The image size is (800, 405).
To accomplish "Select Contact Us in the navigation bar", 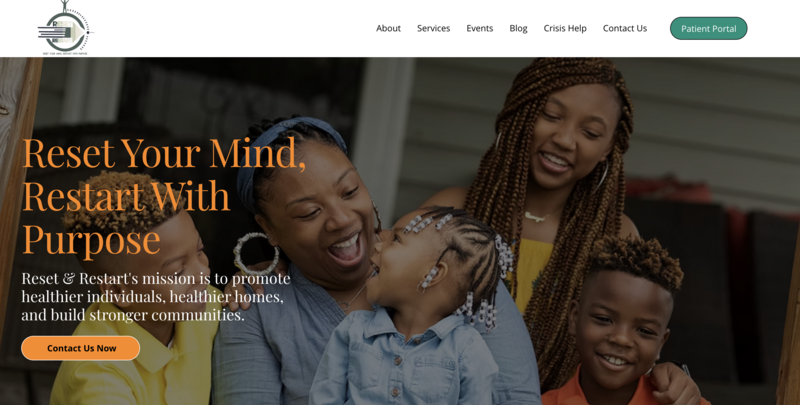I will (x=624, y=29).
